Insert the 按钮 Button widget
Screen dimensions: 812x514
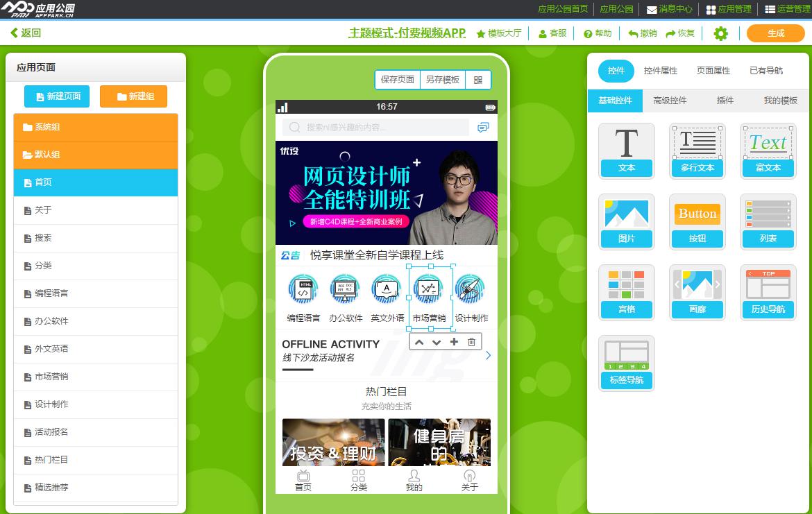tap(697, 222)
